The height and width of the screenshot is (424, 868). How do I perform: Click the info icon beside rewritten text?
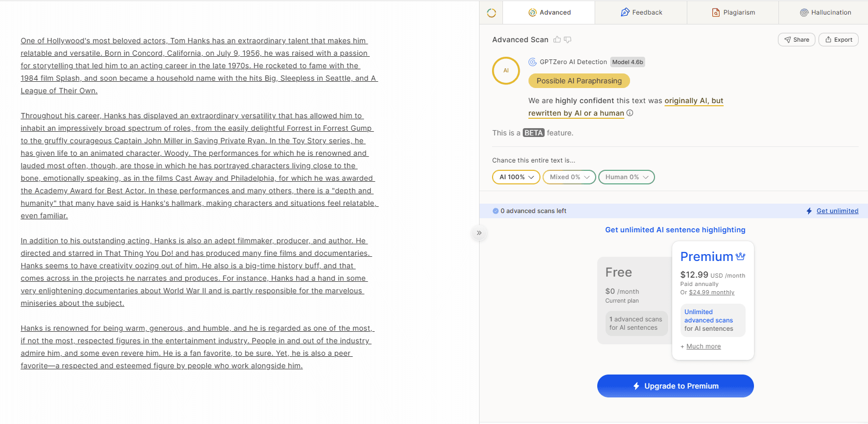[630, 113]
